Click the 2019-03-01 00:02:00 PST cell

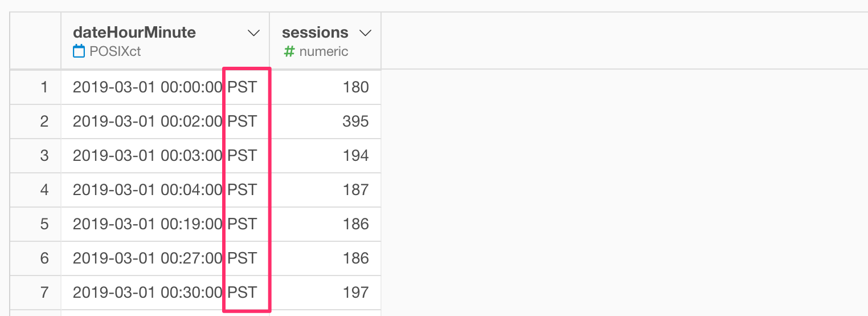pyautogui.click(x=165, y=121)
